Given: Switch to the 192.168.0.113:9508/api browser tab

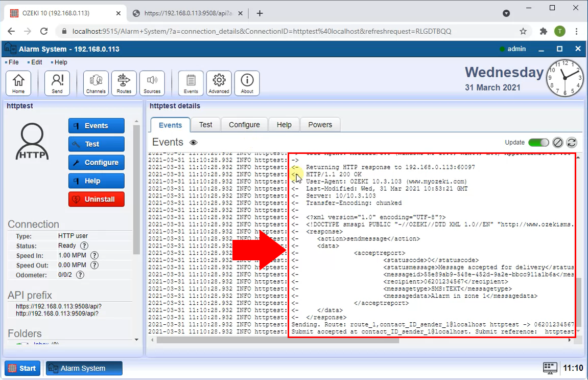Looking at the screenshot, I should (187, 13).
